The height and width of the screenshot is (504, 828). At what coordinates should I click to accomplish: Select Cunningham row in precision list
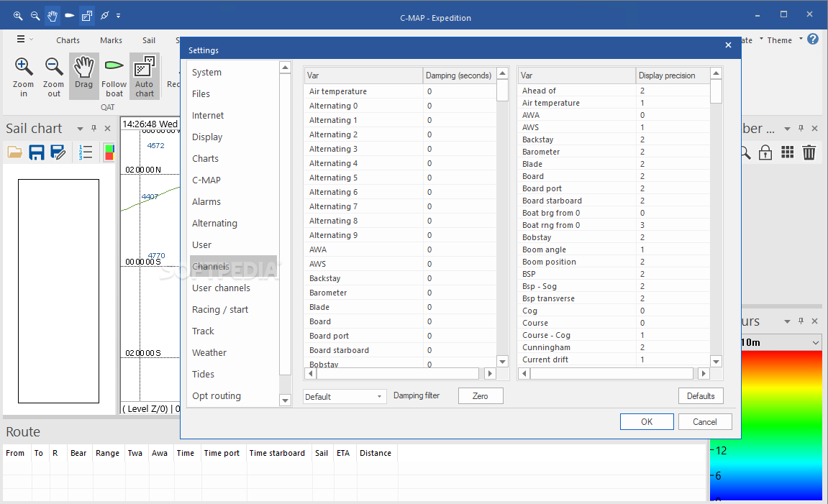614,347
